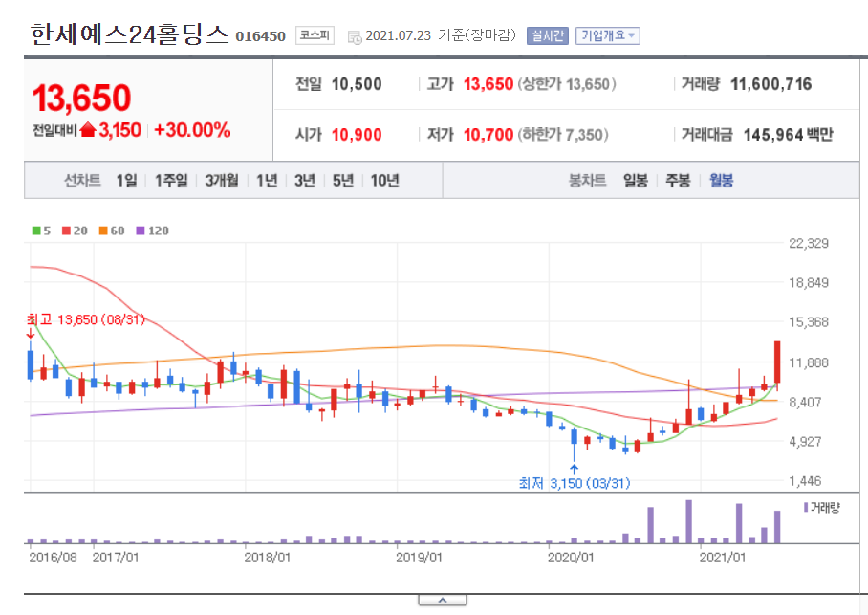This screenshot has height=615, width=868.
Task: Click the 전일 value 10,500
Action: pos(357,84)
